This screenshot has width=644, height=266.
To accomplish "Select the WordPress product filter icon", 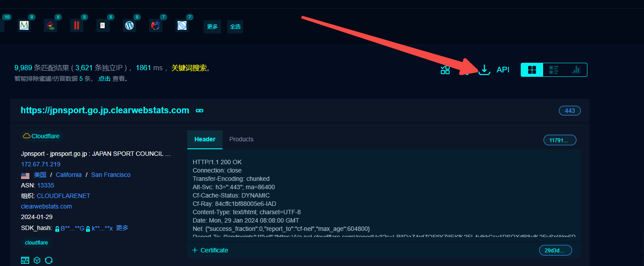I will 129,26.
